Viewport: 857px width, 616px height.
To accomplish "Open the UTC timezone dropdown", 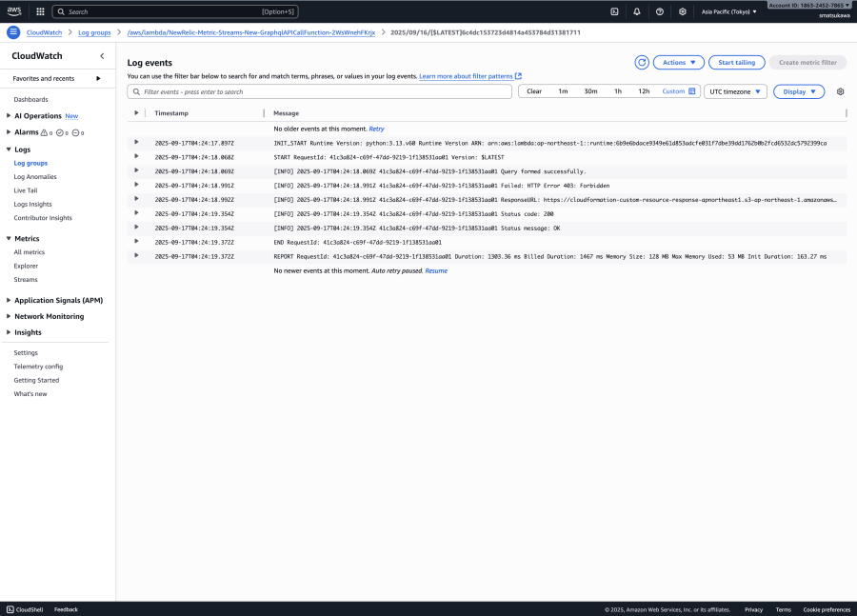I will click(735, 91).
